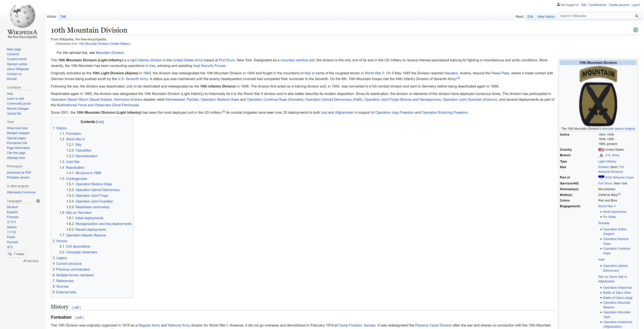Viewport: 644px width, 329px height.
Task: Click Operation Enduring Freedom link
Action: point(445,112)
